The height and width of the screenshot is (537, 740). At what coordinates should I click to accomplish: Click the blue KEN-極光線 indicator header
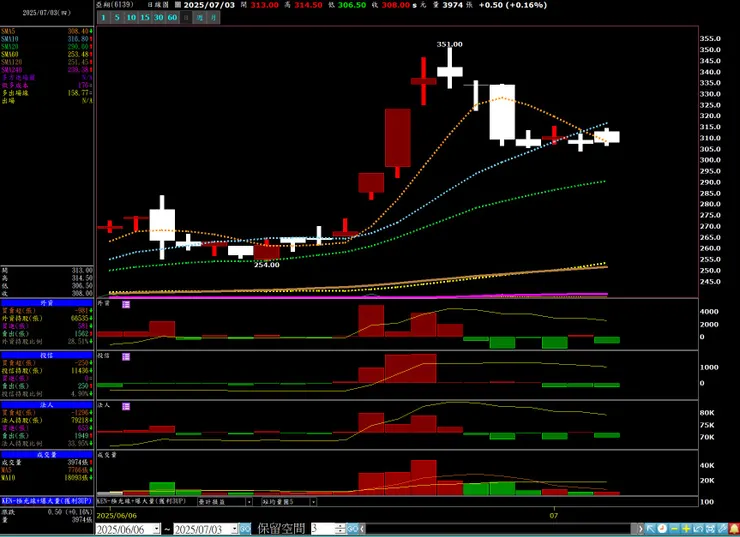coord(47,501)
